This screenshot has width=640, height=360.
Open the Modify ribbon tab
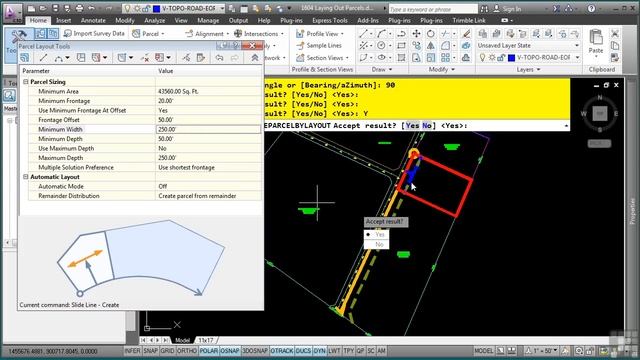(124, 20)
